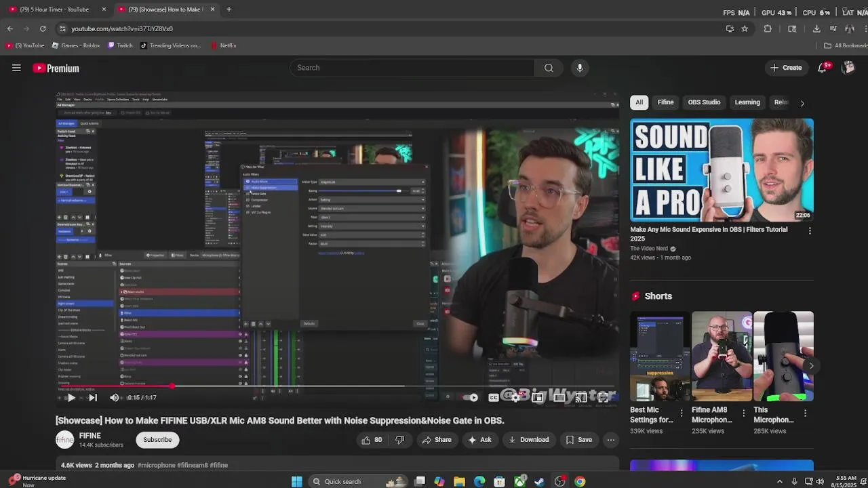
Task: Select the All filter chip
Action: click(x=639, y=102)
